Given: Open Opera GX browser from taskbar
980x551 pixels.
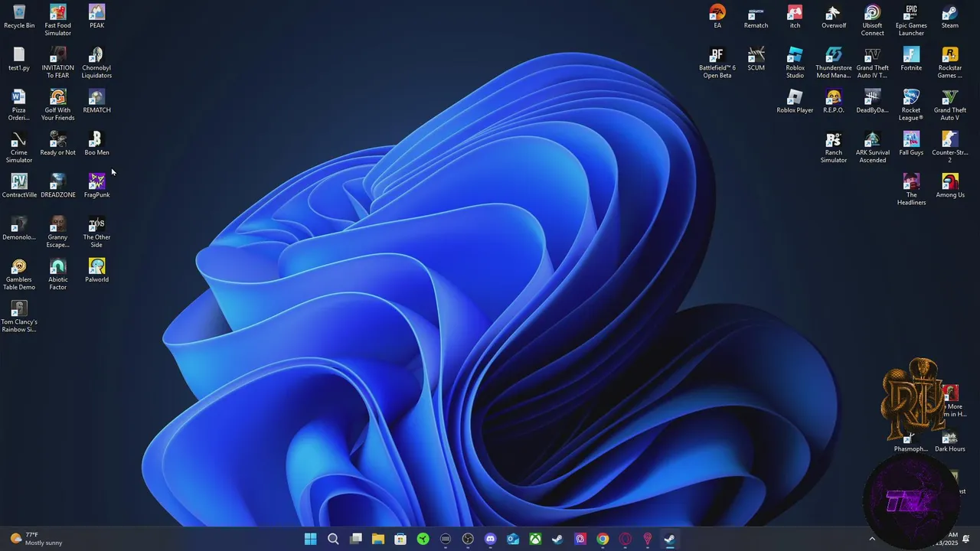Looking at the screenshot, I should 625,539.
